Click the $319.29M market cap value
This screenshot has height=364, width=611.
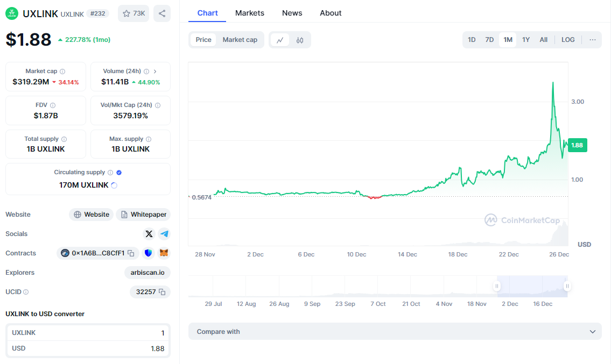coord(31,82)
